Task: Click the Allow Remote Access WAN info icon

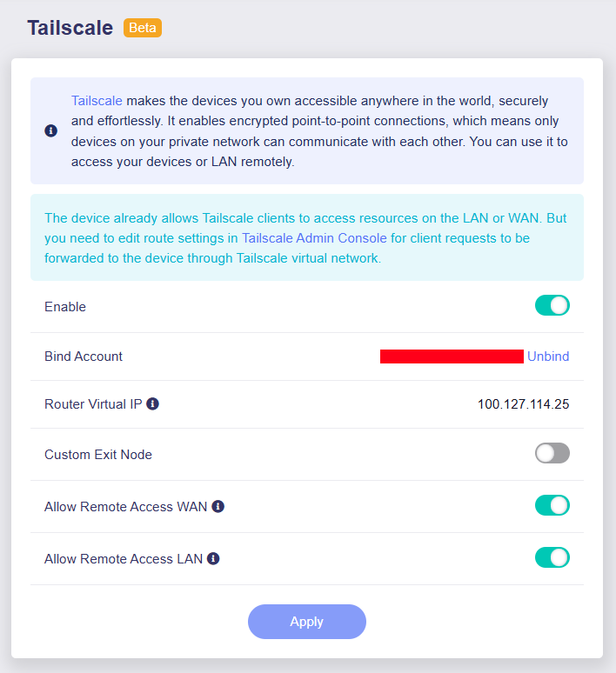Action: (218, 506)
